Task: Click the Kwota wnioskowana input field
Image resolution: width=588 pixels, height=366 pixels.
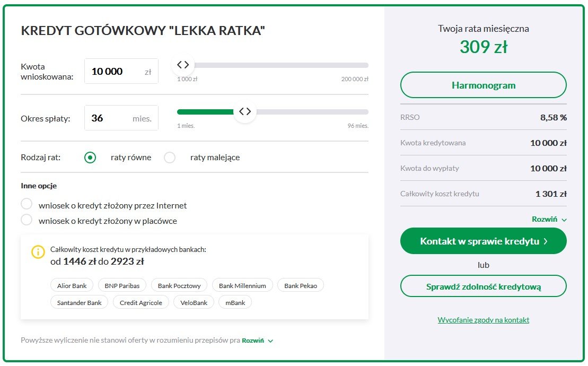Action: (x=121, y=71)
